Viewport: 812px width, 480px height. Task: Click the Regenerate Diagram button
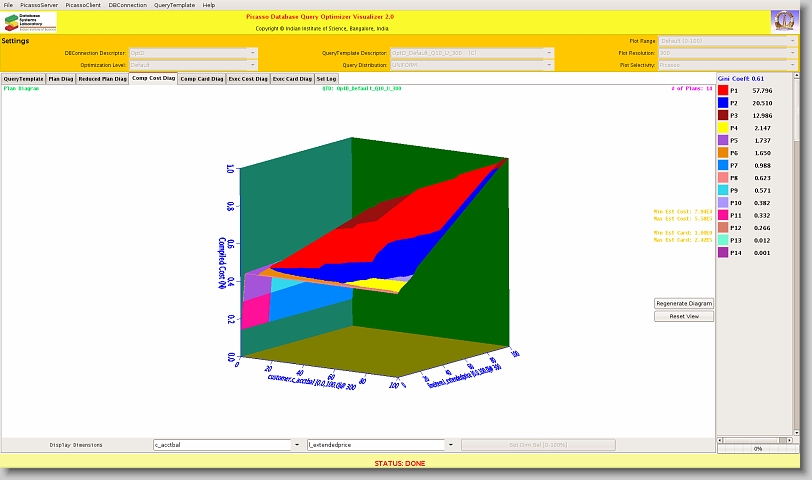pos(684,303)
